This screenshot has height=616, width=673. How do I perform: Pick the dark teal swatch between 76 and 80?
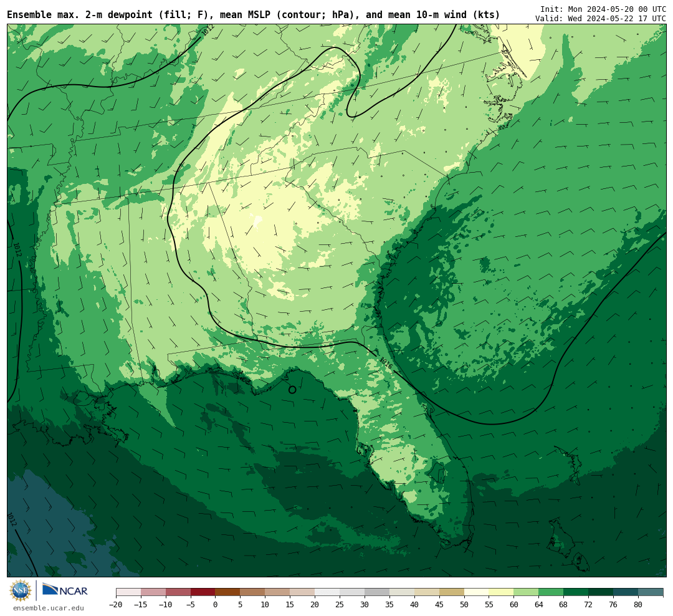coord(626,592)
